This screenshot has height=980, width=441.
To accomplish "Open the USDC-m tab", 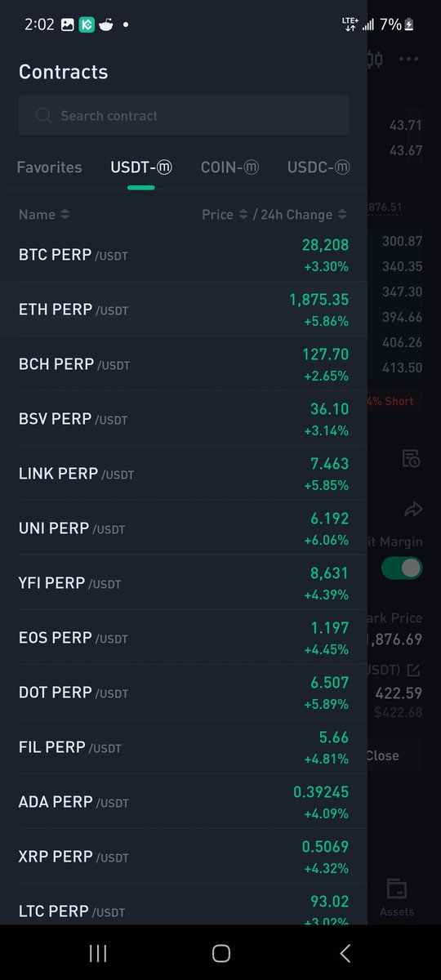I will coord(318,167).
